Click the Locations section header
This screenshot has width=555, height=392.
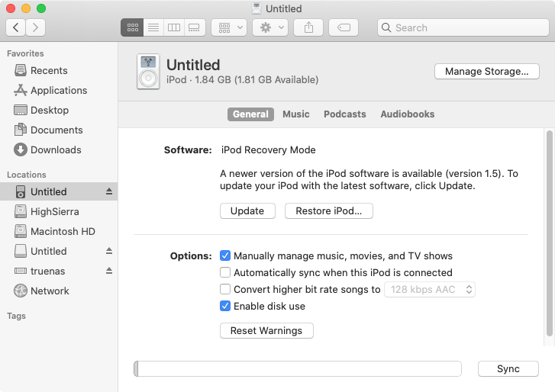(27, 175)
